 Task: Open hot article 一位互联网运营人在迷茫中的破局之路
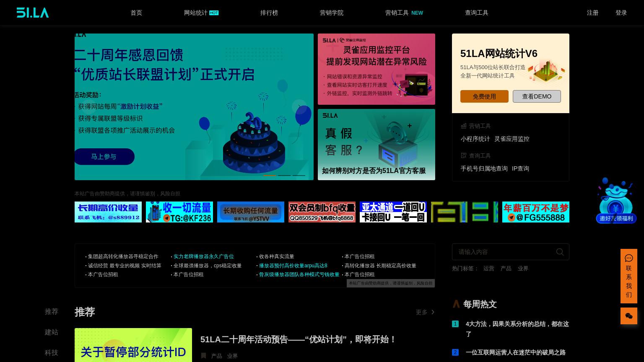click(516, 352)
